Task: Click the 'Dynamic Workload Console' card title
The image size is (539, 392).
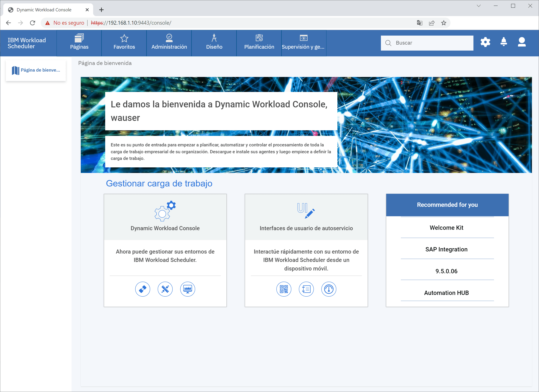Action: 165,228
